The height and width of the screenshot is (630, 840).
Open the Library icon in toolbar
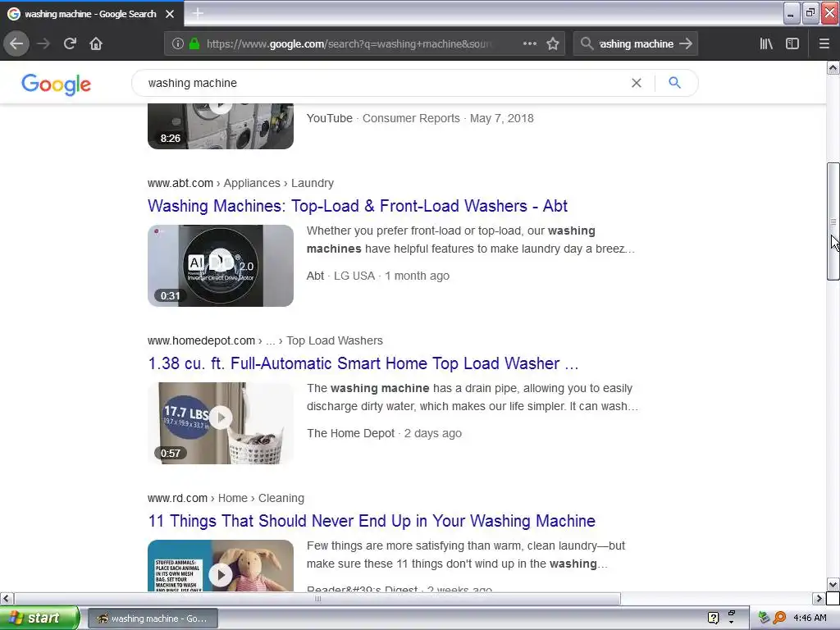pos(766,43)
